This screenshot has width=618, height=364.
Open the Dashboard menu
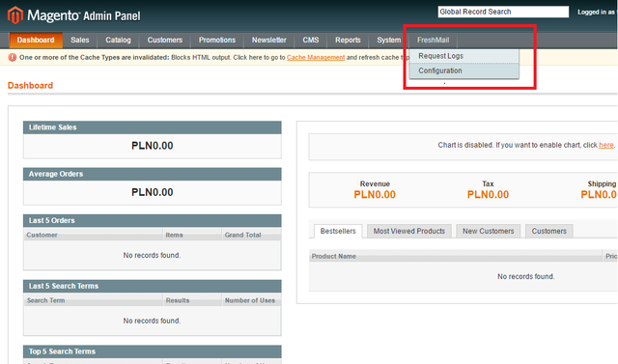36,40
